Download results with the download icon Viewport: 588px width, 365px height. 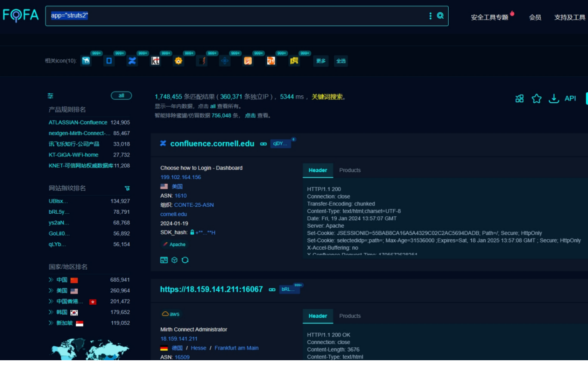pos(554,98)
